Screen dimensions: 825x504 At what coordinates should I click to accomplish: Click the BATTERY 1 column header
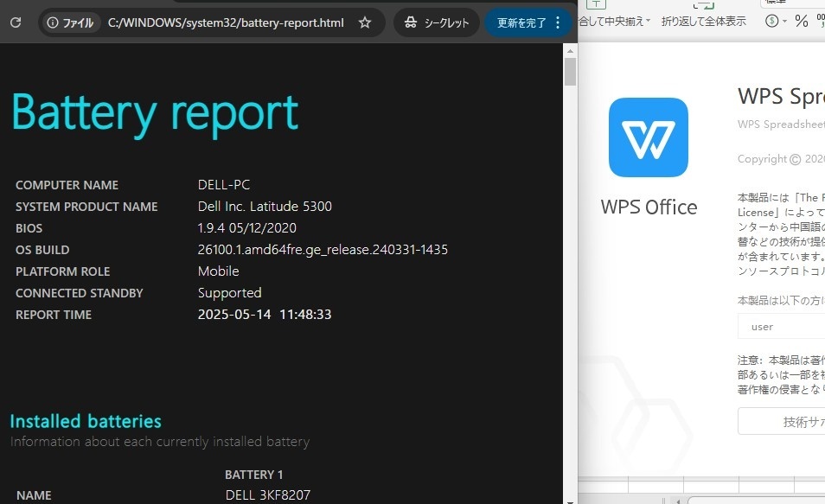click(x=253, y=475)
